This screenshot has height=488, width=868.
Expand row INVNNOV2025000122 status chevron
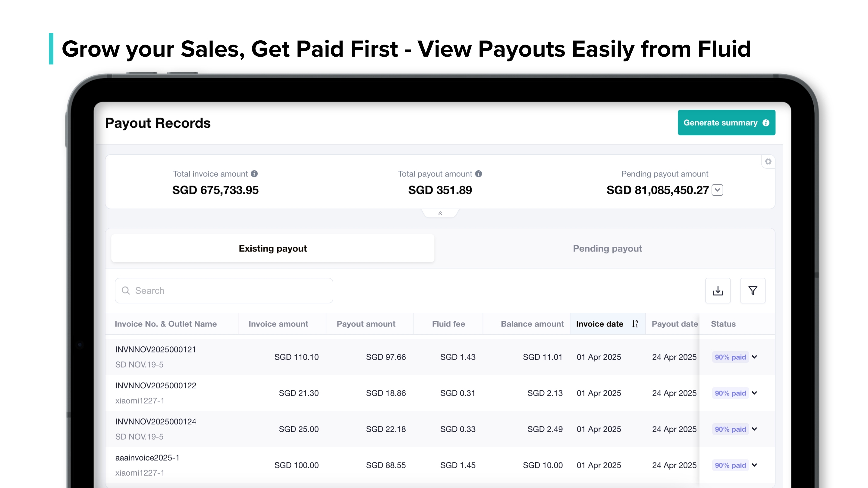coord(754,393)
